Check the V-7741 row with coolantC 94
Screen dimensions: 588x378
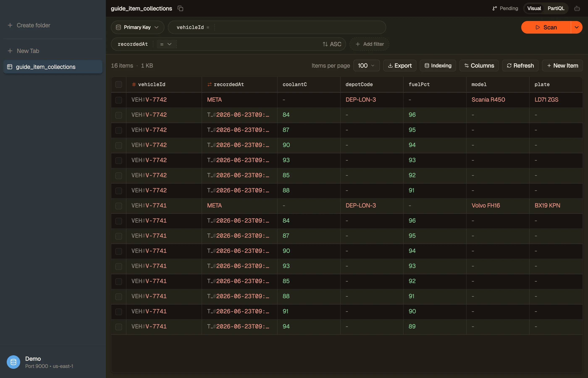click(119, 327)
